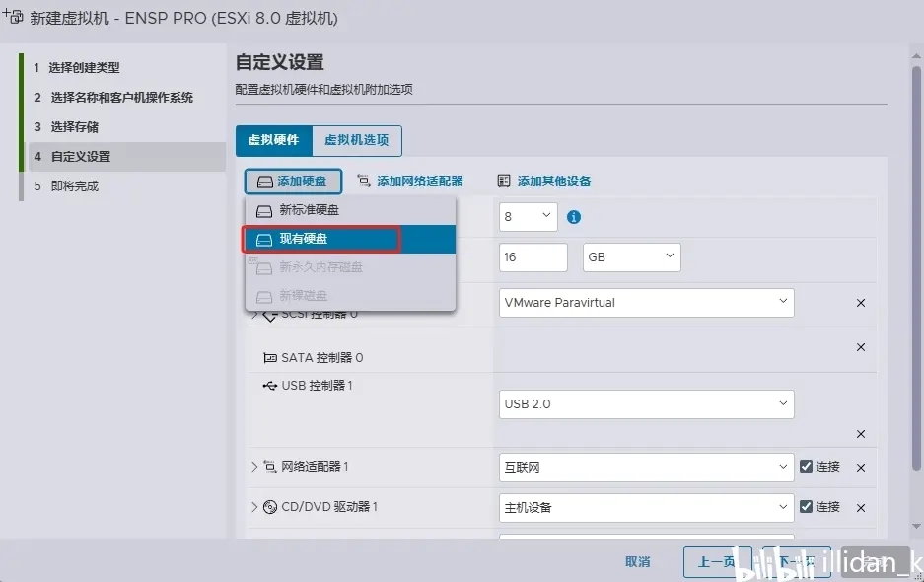This screenshot has width=924, height=582.
Task: Remove CD/DVD drive 1 with the X icon
Action: click(x=860, y=508)
